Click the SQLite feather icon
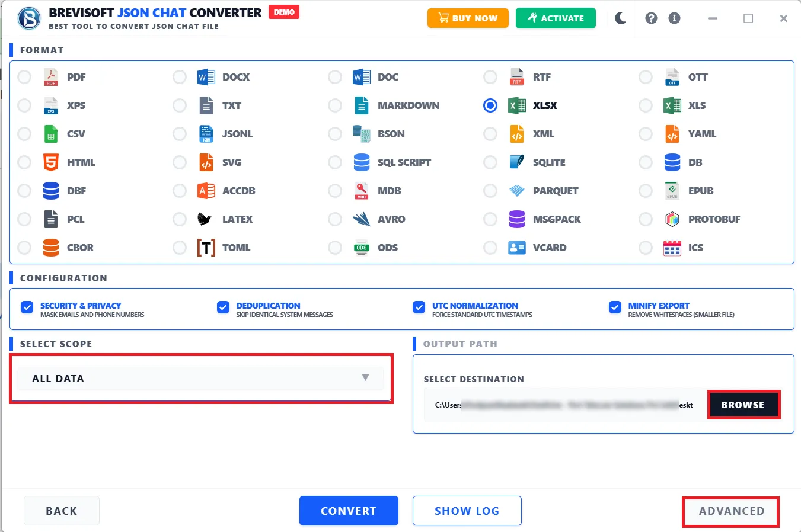The width and height of the screenshot is (801, 532). (517, 162)
